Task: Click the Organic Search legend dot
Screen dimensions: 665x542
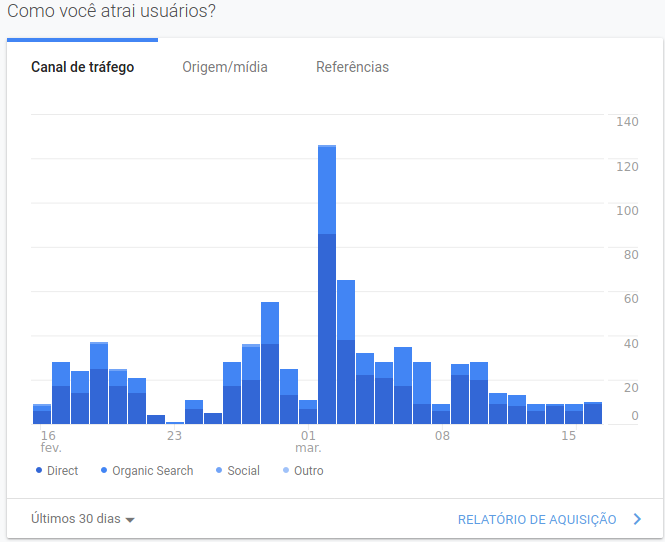Action: [104, 470]
